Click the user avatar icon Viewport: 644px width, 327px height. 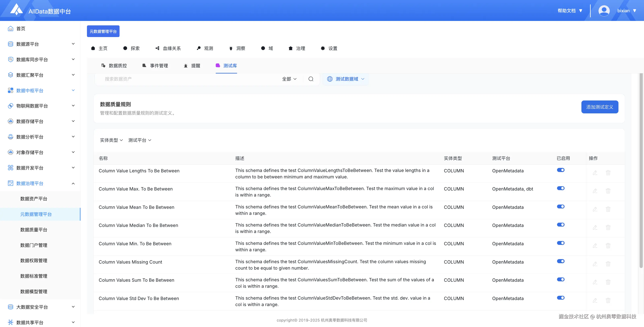click(604, 11)
